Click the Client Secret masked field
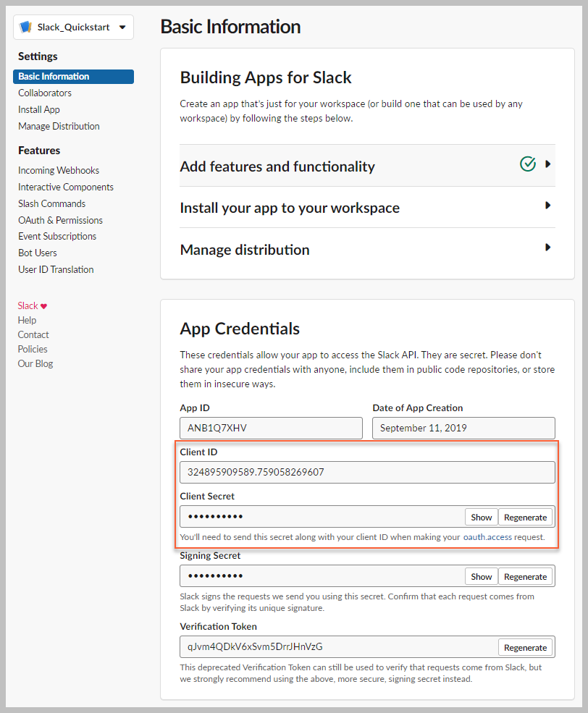 point(322,517)
